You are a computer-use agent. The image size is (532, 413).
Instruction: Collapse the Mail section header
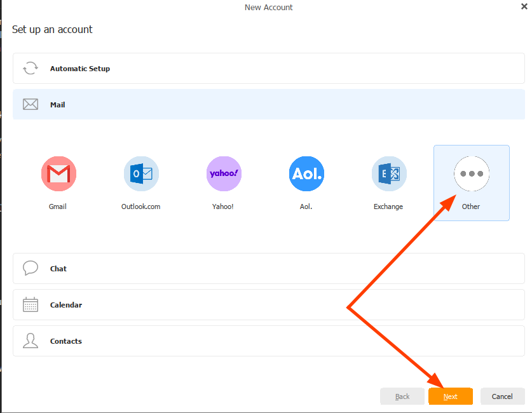point(268,105)
